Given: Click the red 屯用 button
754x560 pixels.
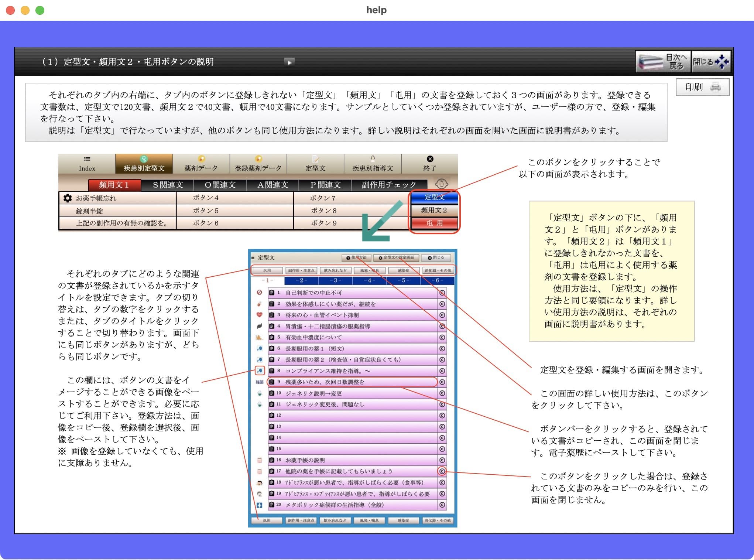Looking at the screenshot, I should point(435,223).
